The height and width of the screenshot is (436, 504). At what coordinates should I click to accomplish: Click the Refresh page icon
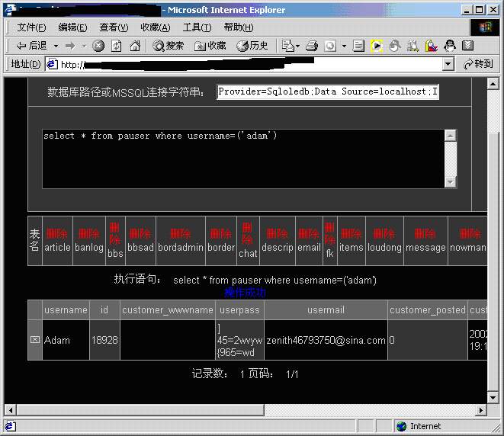click(117, 46)
